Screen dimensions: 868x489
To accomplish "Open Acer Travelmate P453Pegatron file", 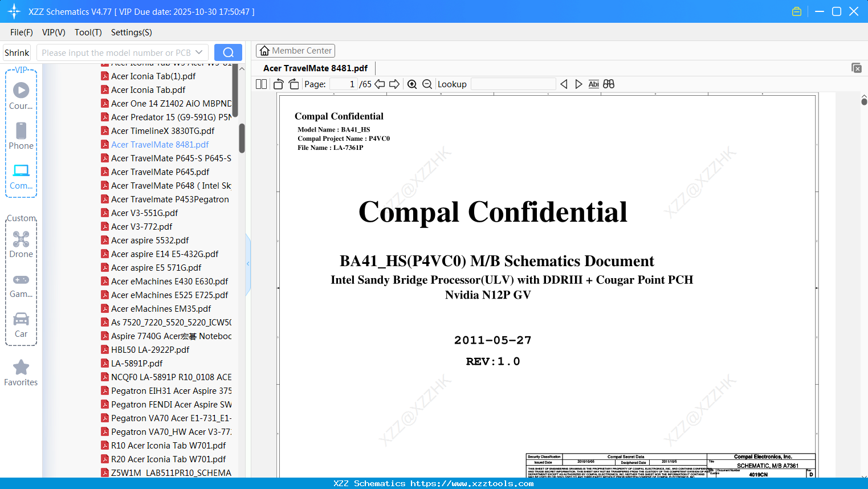I will click(165, 199).
